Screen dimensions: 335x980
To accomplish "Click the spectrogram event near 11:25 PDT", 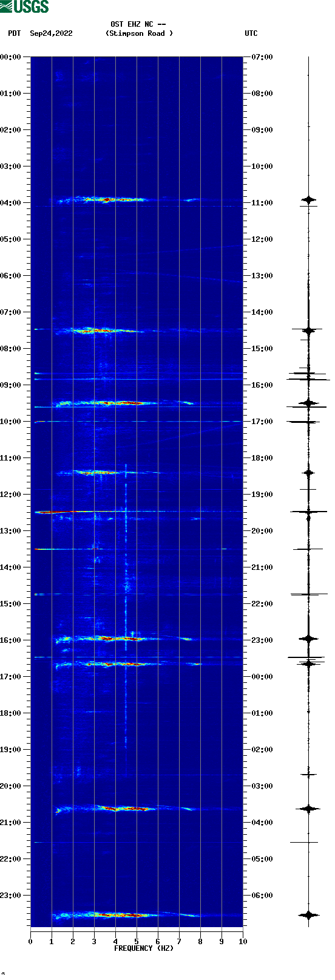I will (109, 472).
